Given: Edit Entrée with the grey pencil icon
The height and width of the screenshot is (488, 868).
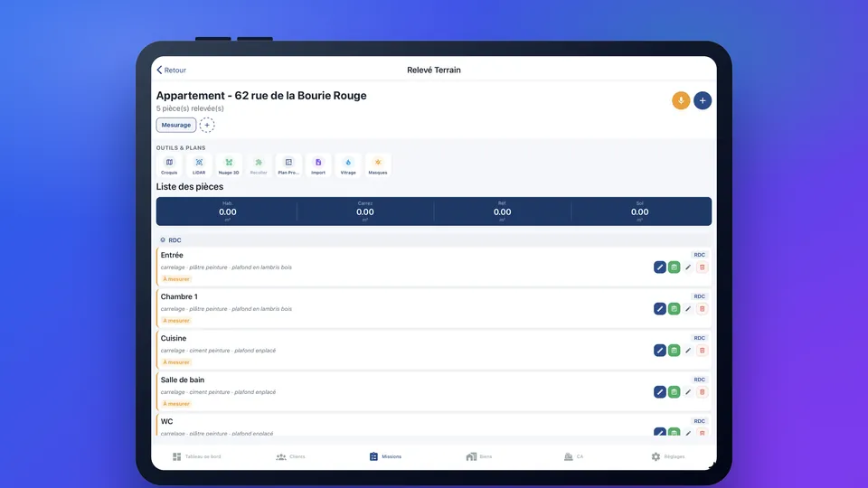Looking at the screenshot, I should click(688, 267).
